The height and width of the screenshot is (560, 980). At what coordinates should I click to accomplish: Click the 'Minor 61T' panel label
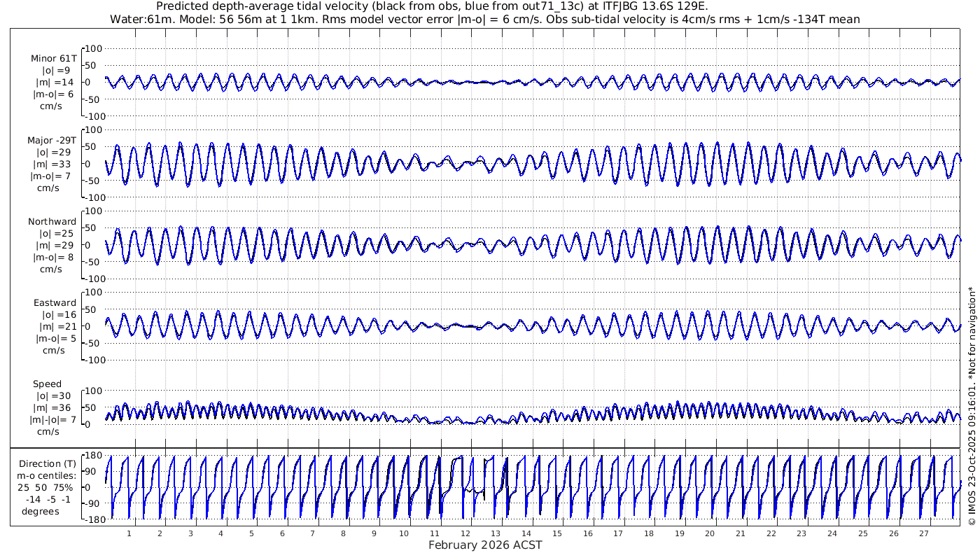point(54,58)
